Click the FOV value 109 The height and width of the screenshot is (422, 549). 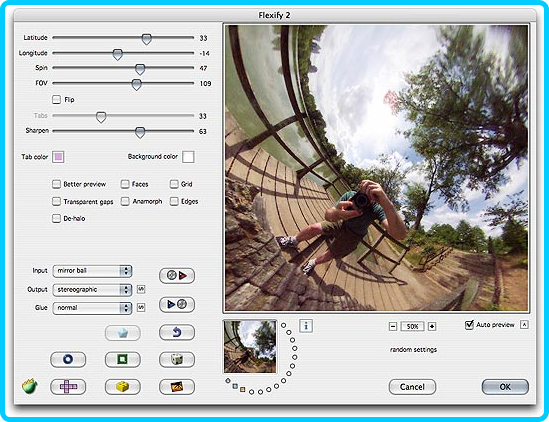[x=206, y=83]
